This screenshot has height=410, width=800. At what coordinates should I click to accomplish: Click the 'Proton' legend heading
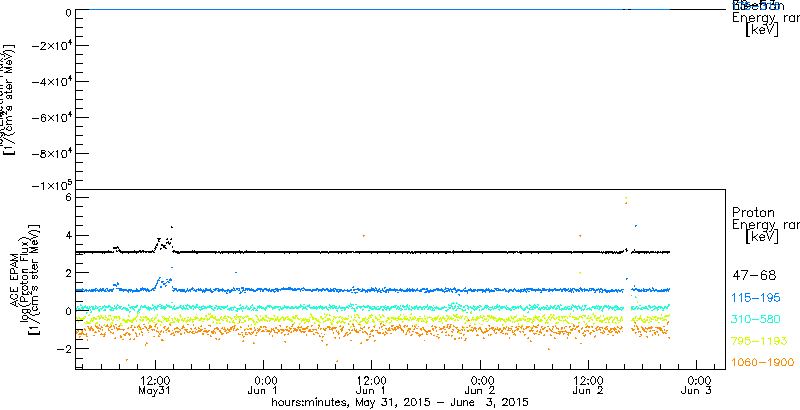(753, 212)
